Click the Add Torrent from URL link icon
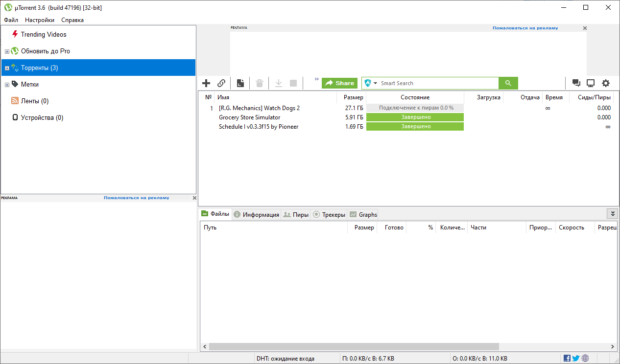Image resolution: width=620 pixels, height=364 pixels. click(221, 83)
